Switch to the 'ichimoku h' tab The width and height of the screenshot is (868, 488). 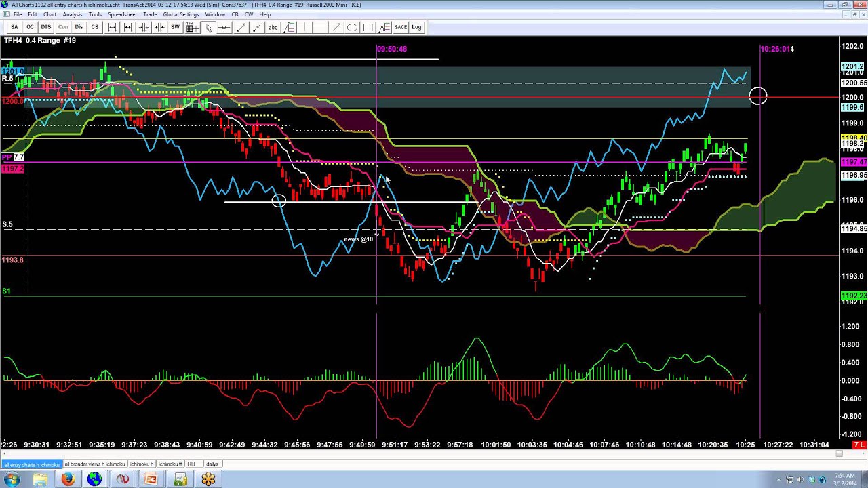[142, 464]
